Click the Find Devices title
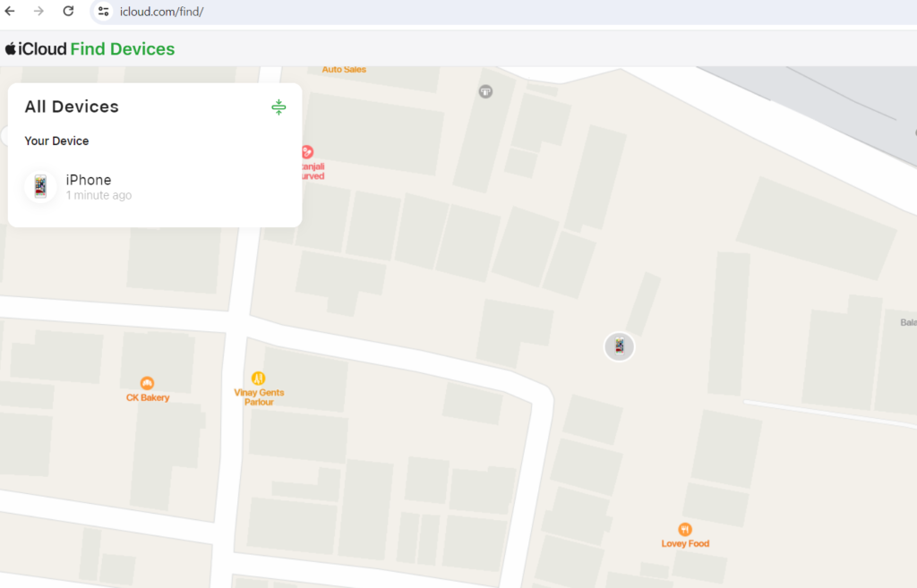 coord(122,49)
